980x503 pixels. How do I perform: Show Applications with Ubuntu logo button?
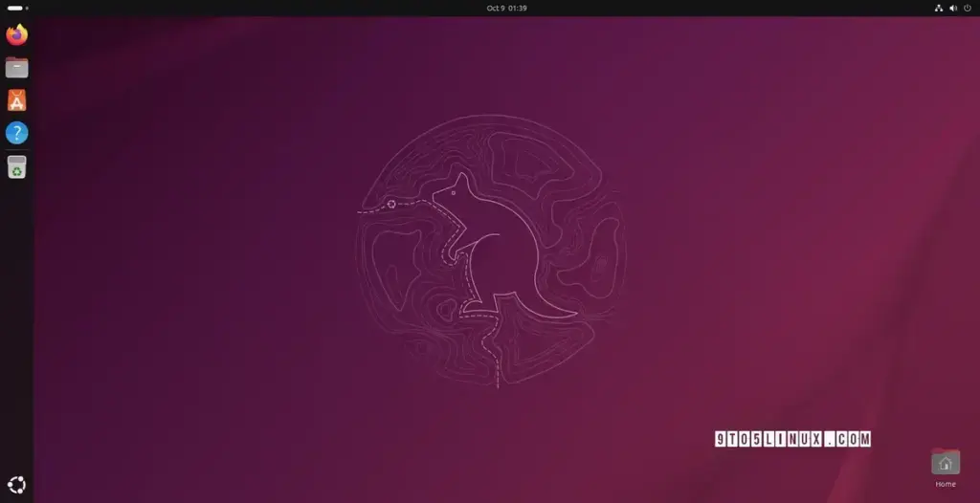coord(17,485)
